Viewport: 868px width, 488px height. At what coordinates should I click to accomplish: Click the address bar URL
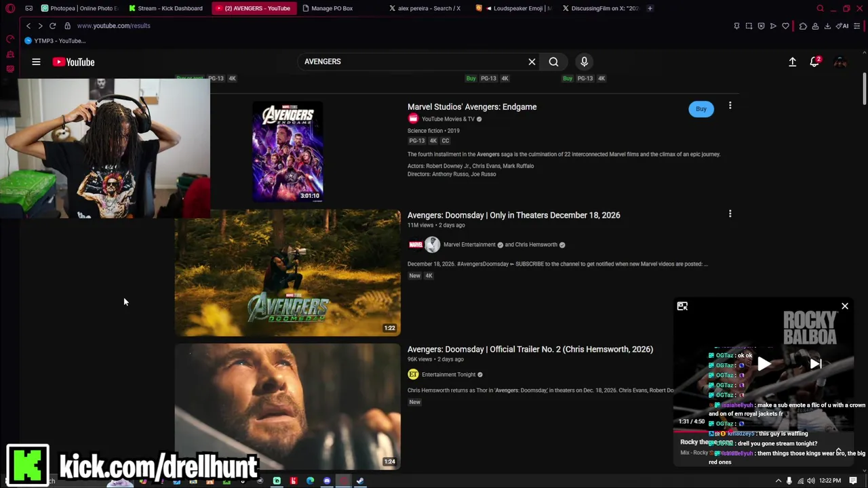[x=114, y=26]
